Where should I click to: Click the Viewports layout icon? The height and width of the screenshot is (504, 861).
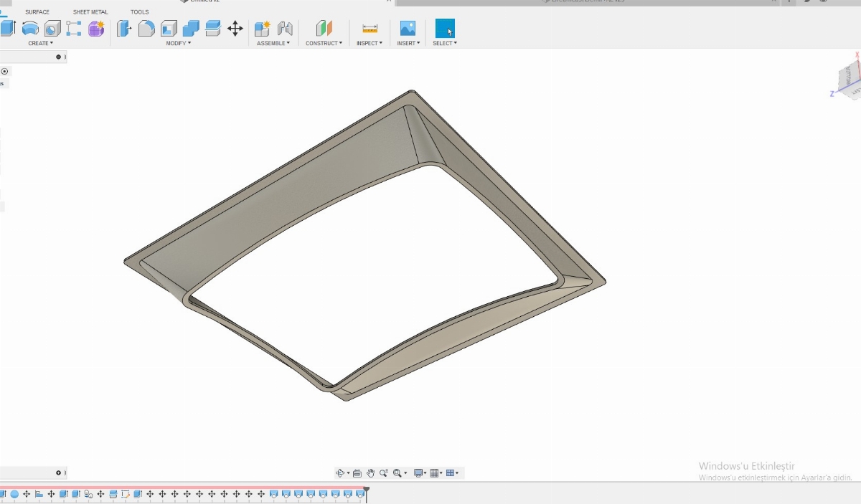[x=451, y=473]
